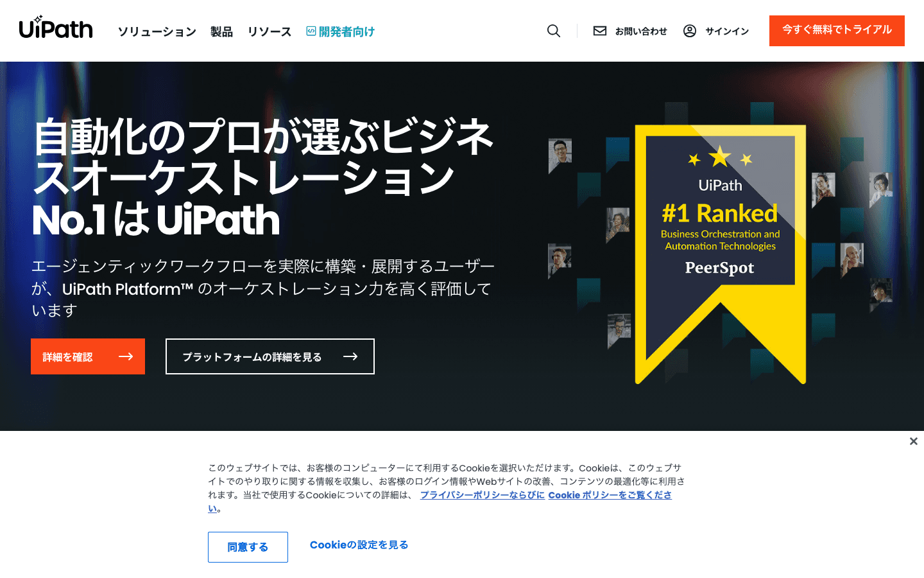Open the ソリューション menu
Screen dimensions: 924x578
tap(157, 31)
